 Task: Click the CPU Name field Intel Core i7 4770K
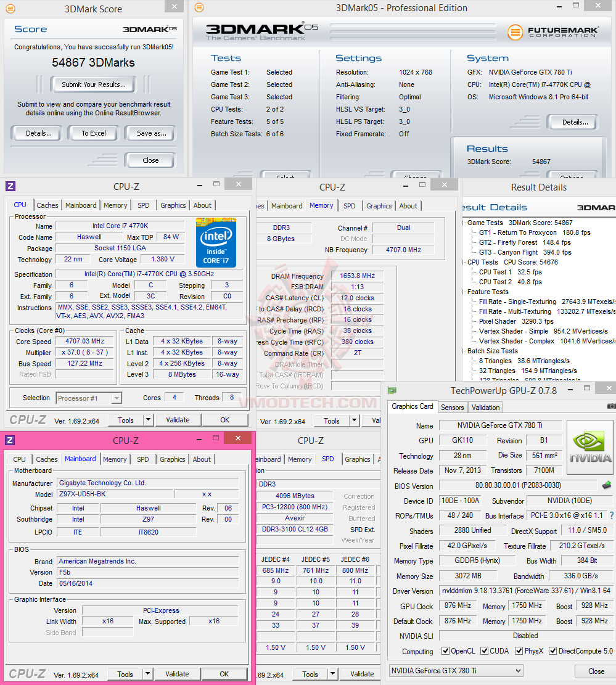pos(120,226)
